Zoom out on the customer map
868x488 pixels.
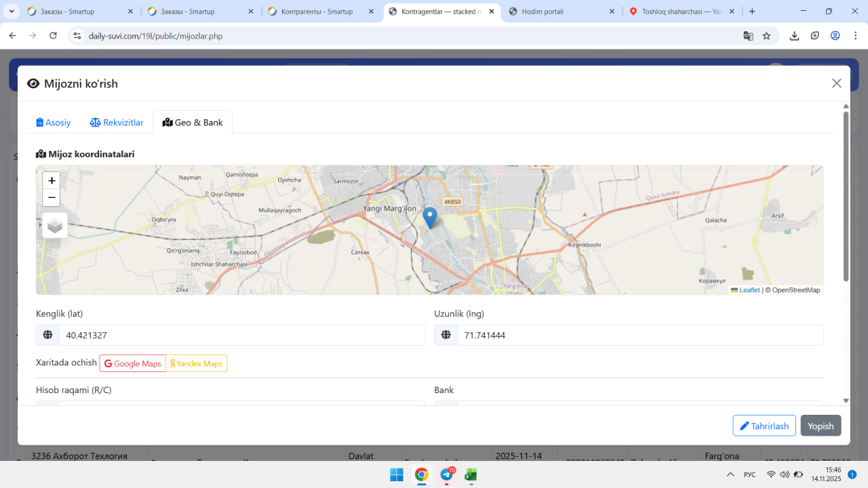[52, 198]
